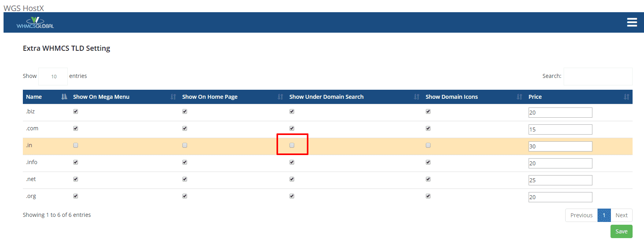The width and height of the screenshot is (644, 244).
Task: Open the Show entries count dropdown
Action: (x=53, y=76)
